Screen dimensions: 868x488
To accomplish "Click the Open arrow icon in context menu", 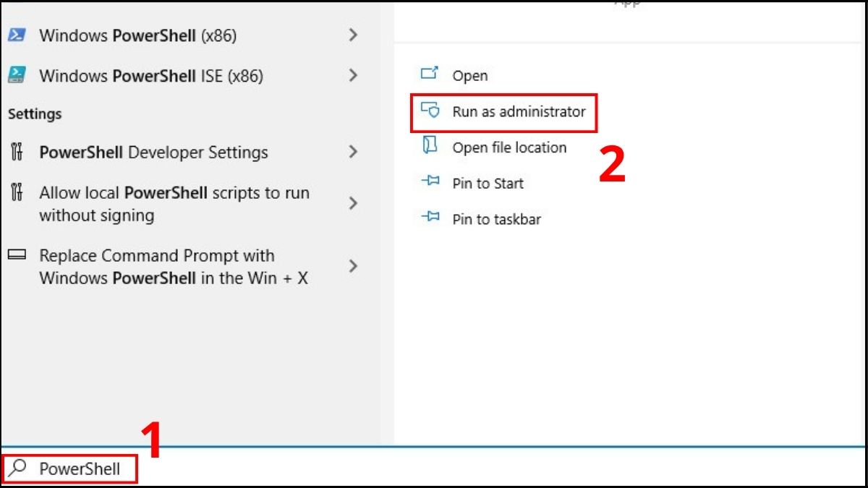I will tap(429, 74).
